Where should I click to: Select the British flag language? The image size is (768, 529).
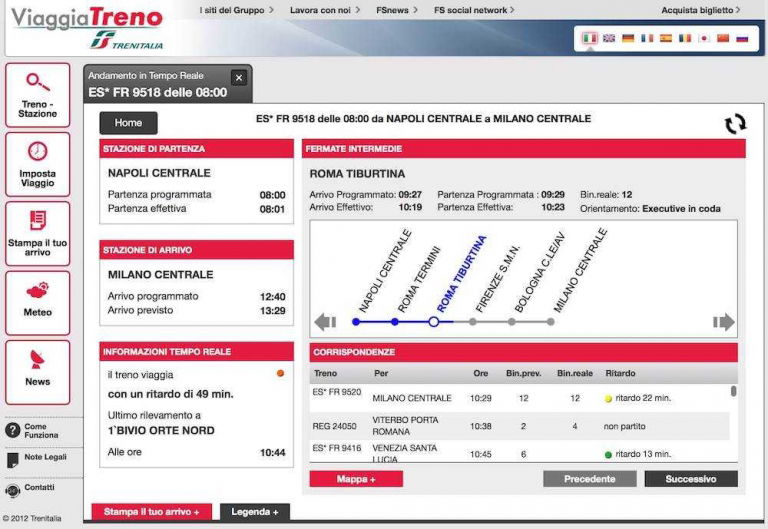(609, 38)
